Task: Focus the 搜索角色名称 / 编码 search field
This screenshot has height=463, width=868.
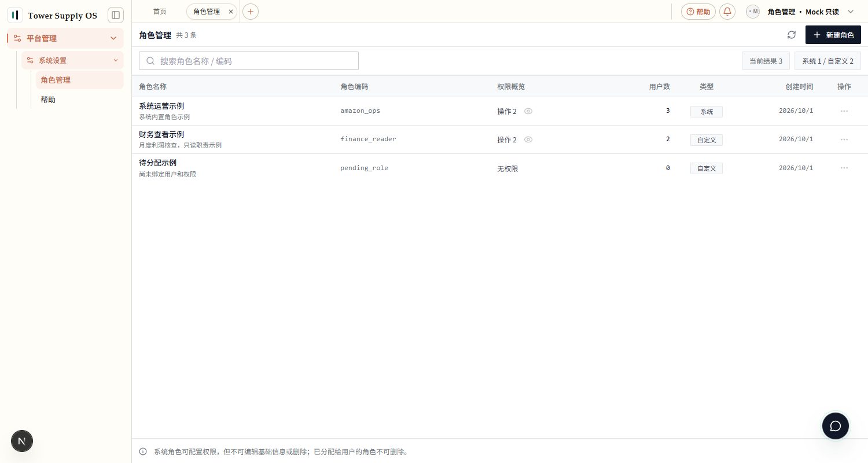Action: point(249,61)
